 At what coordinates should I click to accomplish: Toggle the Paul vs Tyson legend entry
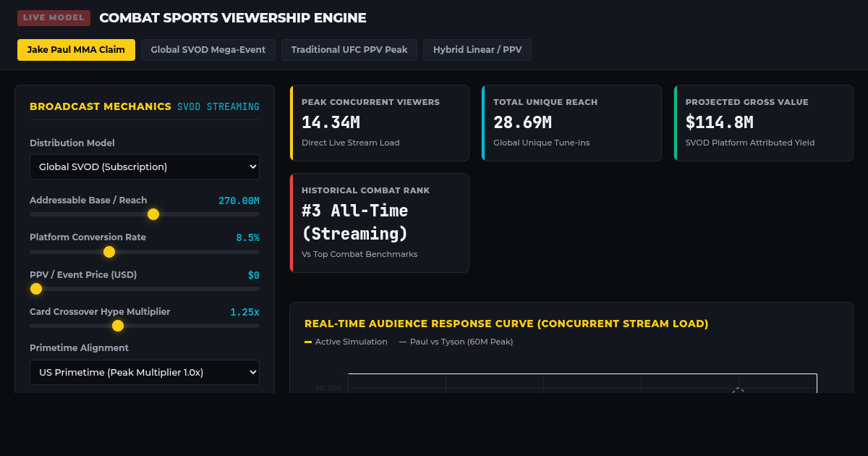click(x=456, y=342)
